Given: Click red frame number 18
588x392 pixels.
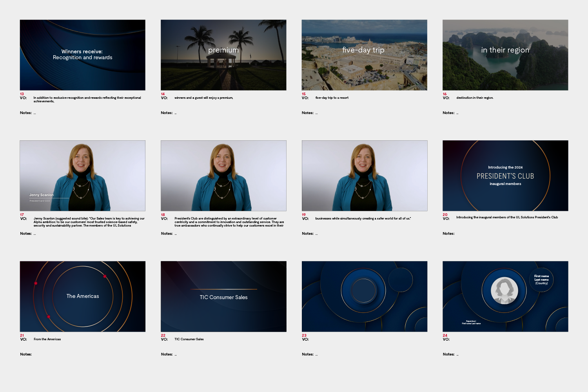Looking at the screenshot, I should click(163, 215).
